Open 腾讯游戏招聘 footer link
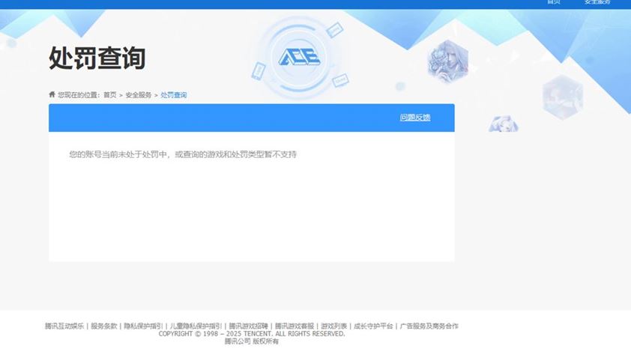 (248, 326)
